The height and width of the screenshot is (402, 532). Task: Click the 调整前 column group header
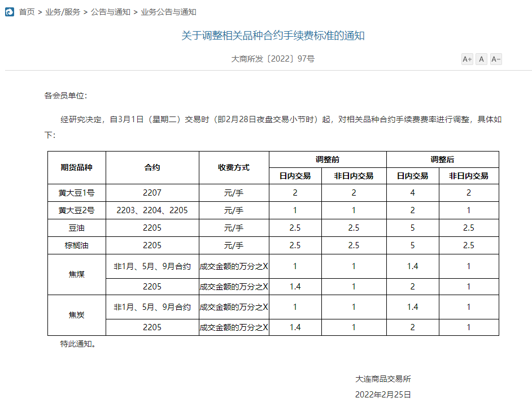328,159
